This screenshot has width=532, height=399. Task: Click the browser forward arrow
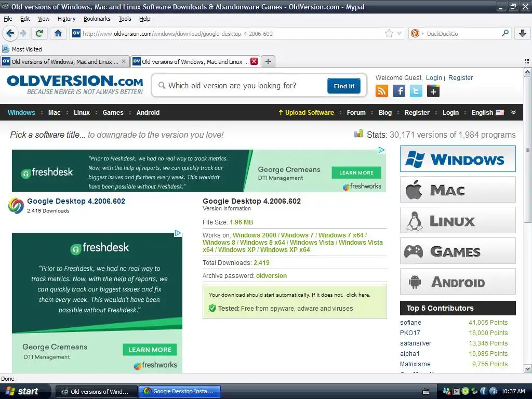point(23,33)
